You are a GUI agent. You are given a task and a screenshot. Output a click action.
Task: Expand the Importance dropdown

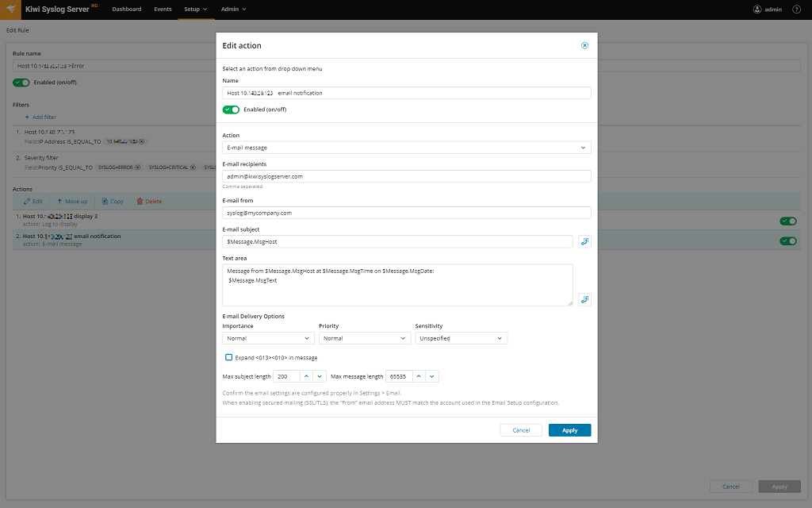click(268, 338)
